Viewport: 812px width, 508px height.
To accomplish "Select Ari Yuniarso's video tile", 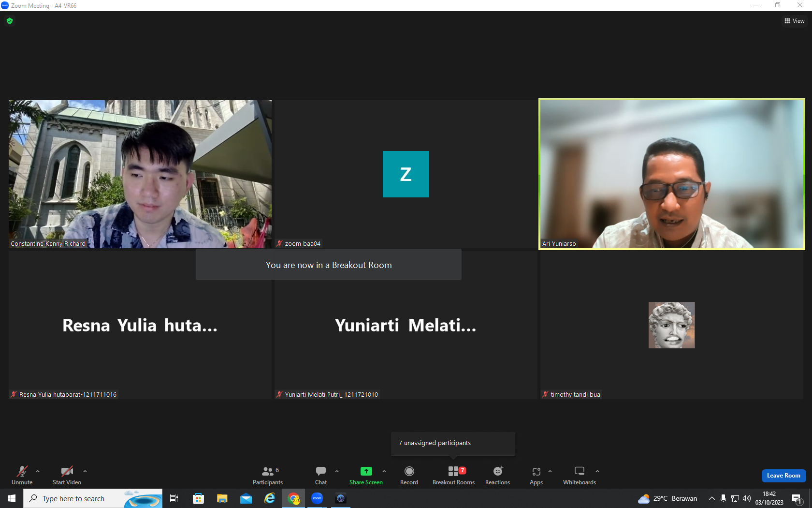I will [672, 174].
